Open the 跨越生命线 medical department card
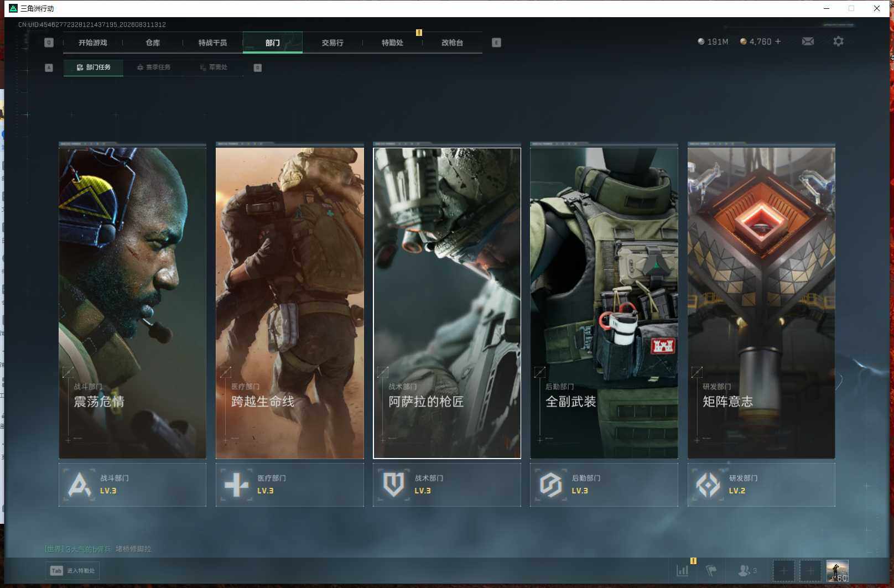Screen dimensions: 894x588 click(289, 303)
